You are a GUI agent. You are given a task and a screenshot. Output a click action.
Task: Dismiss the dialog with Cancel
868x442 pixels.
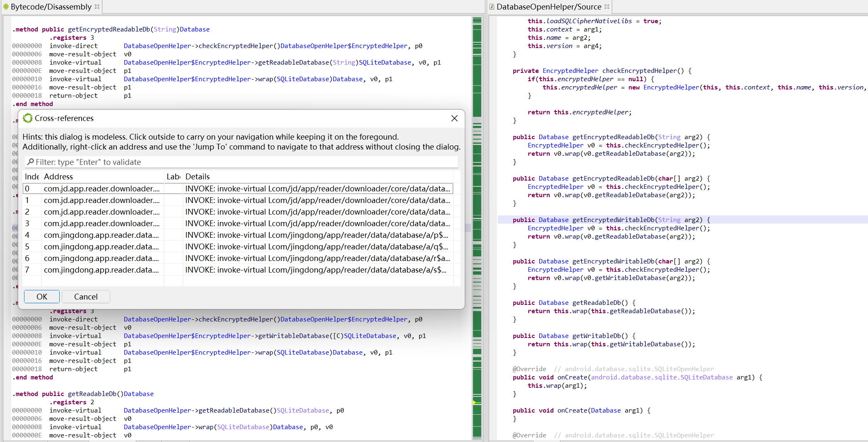86,297
